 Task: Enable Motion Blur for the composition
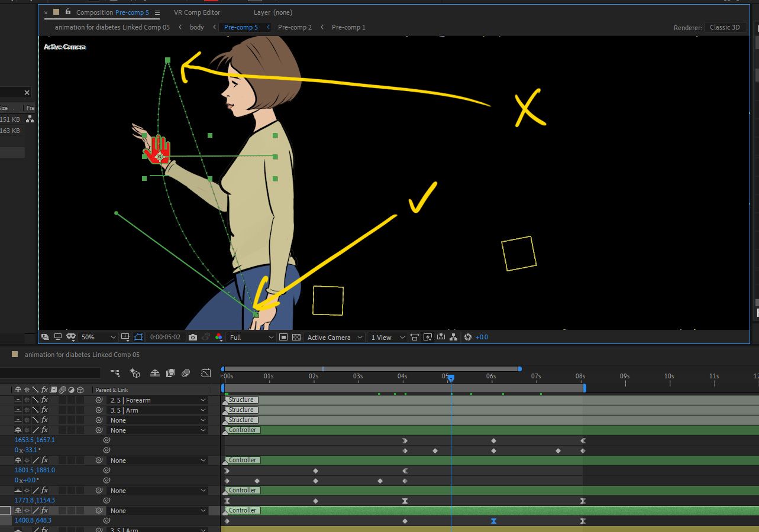(185, 373)
